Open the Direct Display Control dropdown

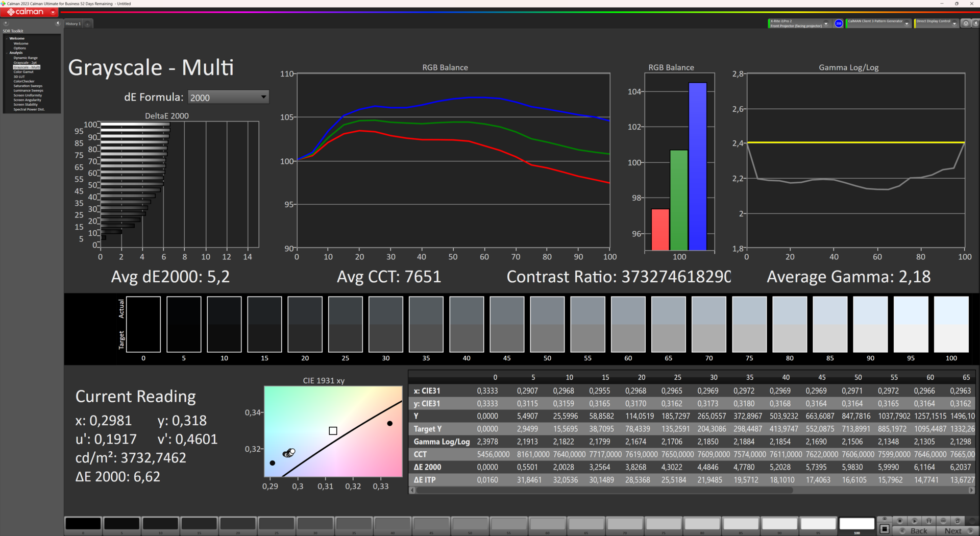[954, 23]
